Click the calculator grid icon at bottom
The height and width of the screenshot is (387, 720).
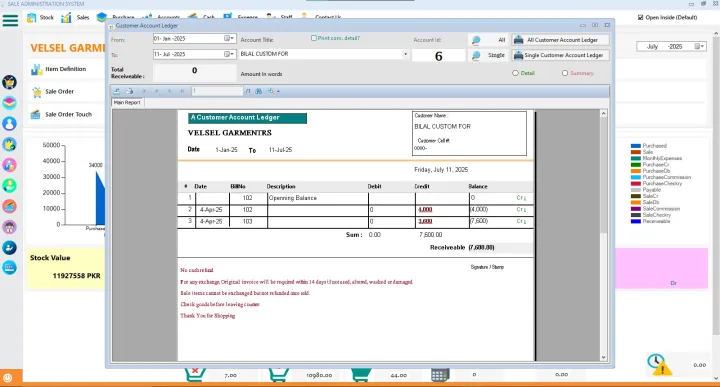click(439, 375)
